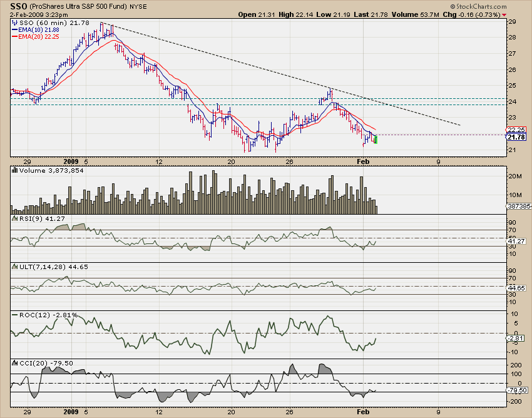The height and width of the screenshot is (418, 532).
Task: Click the Open 21.31 value
Action: pos(257,14)
